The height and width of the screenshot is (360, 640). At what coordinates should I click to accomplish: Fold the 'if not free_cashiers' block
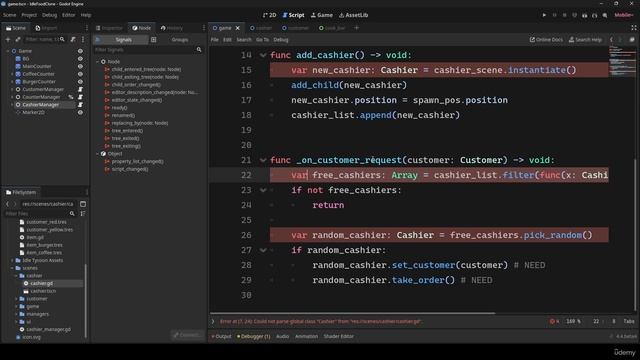coord(263,190)
